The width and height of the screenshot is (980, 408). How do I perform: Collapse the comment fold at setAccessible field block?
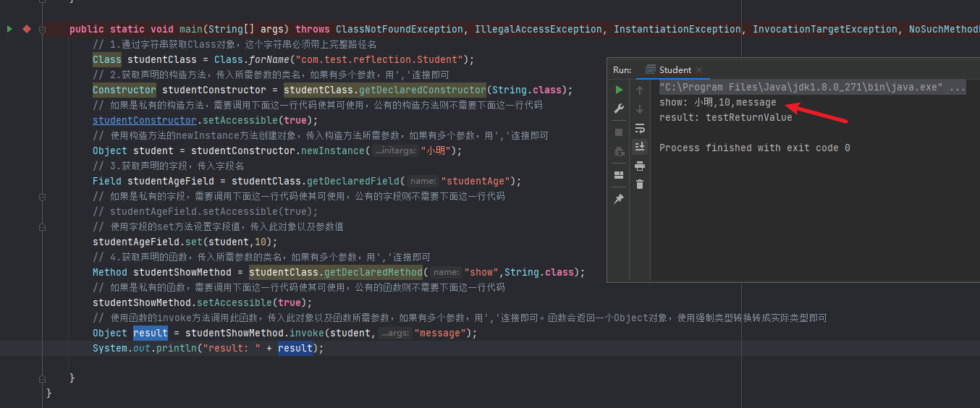click(x=43, y=197)
